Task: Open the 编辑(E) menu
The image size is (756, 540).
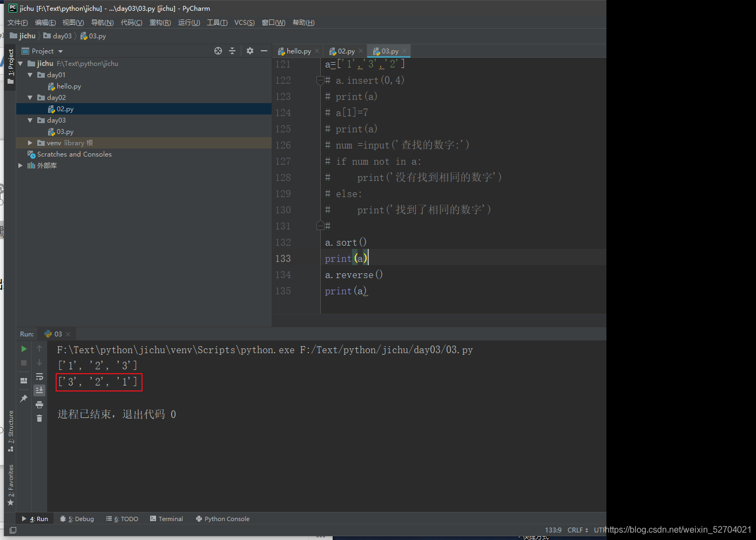Action: click(x=45, y=23)
